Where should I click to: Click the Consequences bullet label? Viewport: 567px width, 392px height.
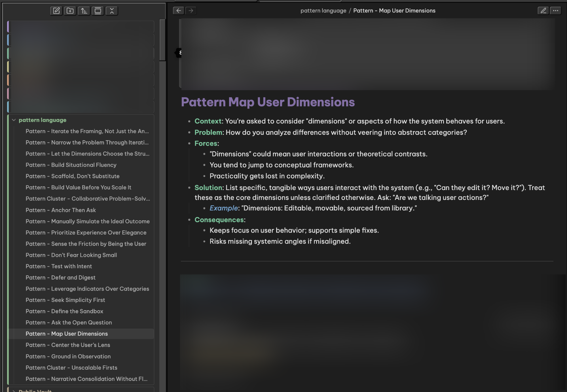tap(219, 220)
